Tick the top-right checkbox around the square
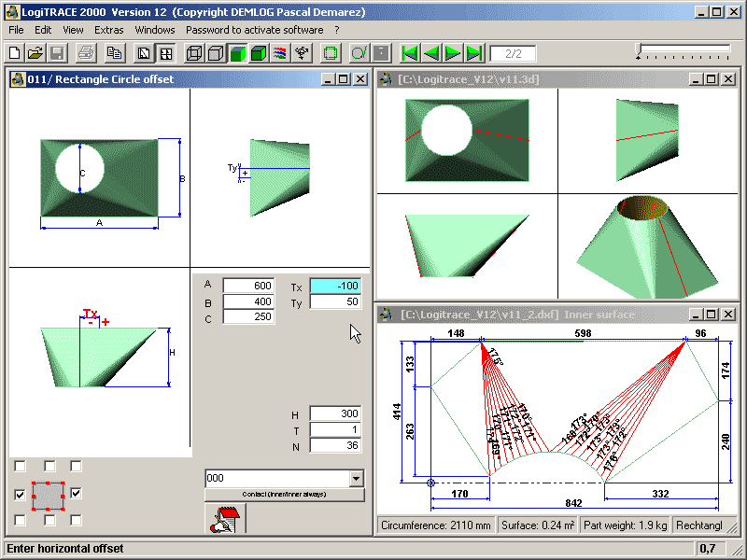 (76, 466)
